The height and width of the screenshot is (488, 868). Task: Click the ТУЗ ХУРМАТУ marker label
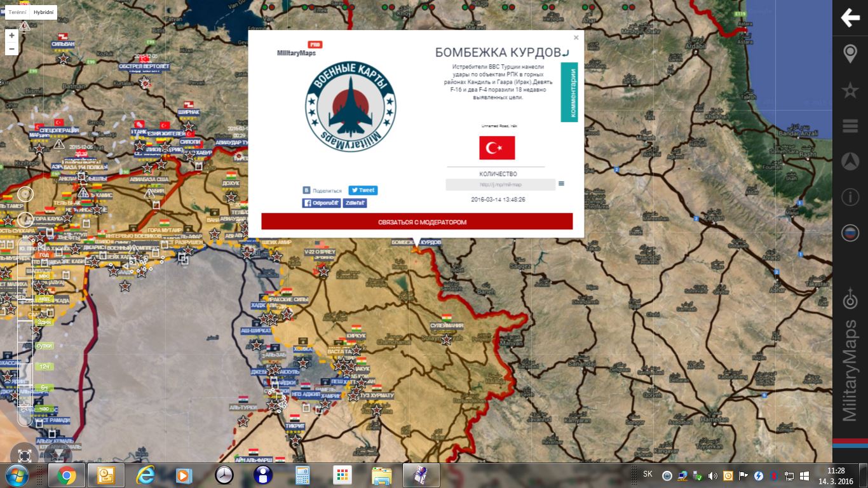click(377, 395)
